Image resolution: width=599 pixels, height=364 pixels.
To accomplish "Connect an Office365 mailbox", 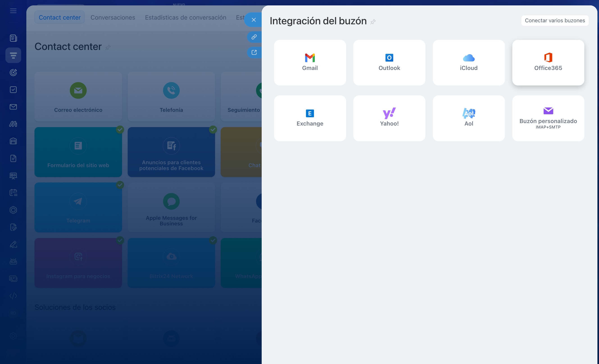I will click(548, 63).
